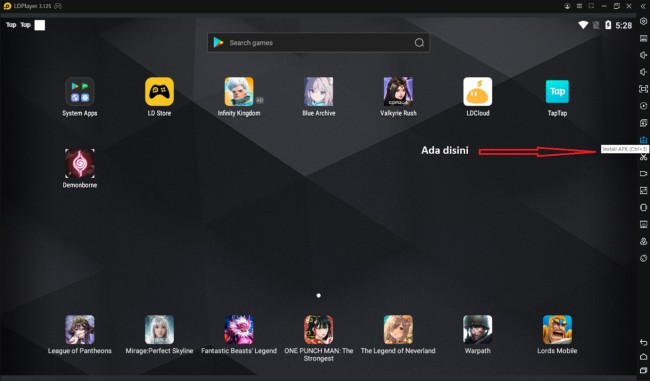Viewport: 650px width, 381px height.
Task: Open LDPlayer settings gear in sidebar
Action: point(643,21)
